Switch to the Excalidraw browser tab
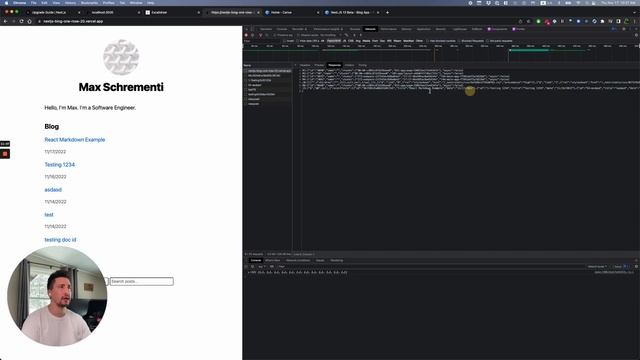The width and height of the screenshot is (640, 360). tap(171, 12)
